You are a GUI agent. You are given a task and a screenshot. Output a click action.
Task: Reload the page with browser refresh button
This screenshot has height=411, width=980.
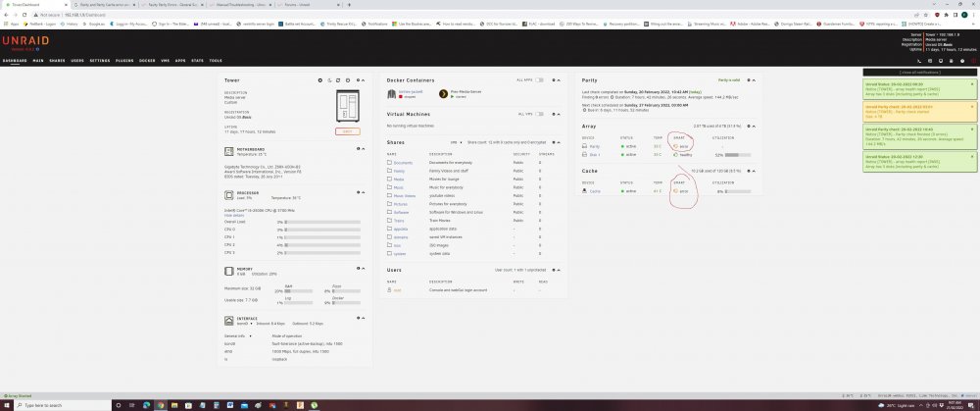pos(24,15)
